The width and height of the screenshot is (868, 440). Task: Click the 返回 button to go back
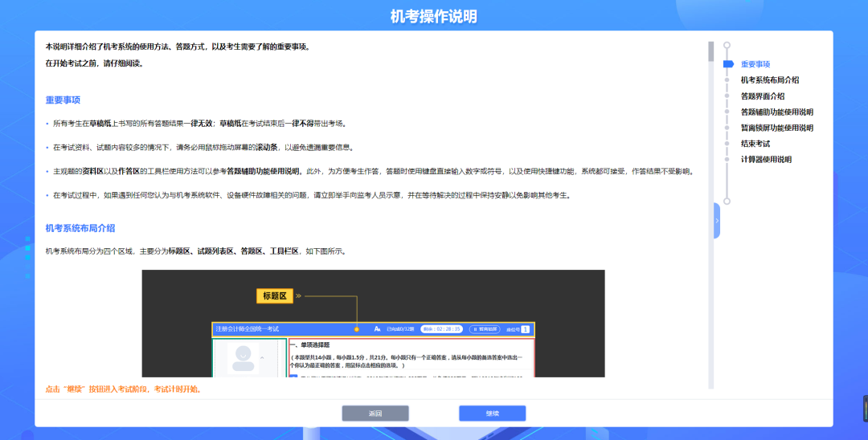click(x=375, y=413)
